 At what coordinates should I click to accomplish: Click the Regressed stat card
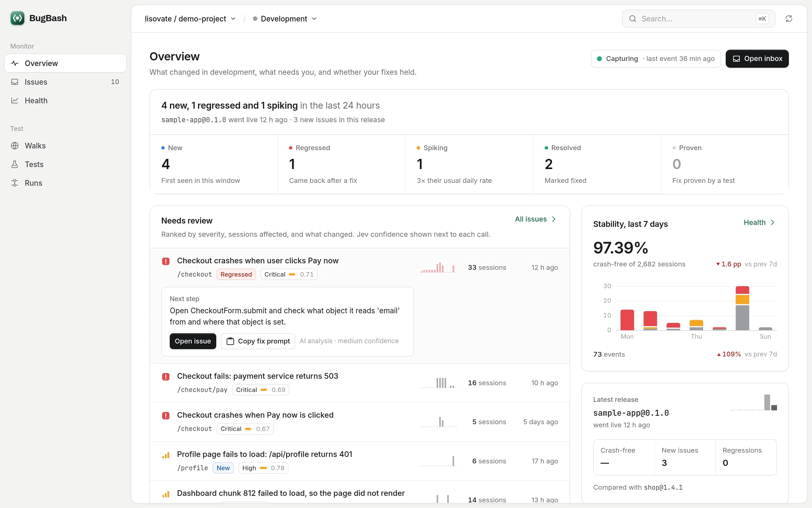click(x=341, y=164)
